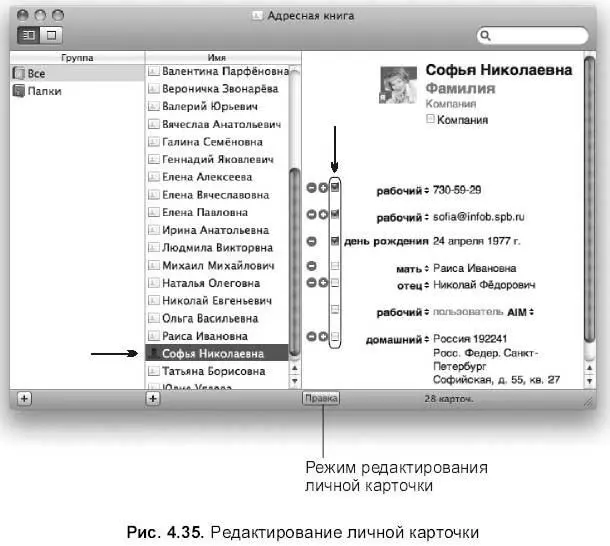This screenshot has width=610, height=546.
Task: Add another email field after sofia@infob.spb.ru
Action: point(323,214)
